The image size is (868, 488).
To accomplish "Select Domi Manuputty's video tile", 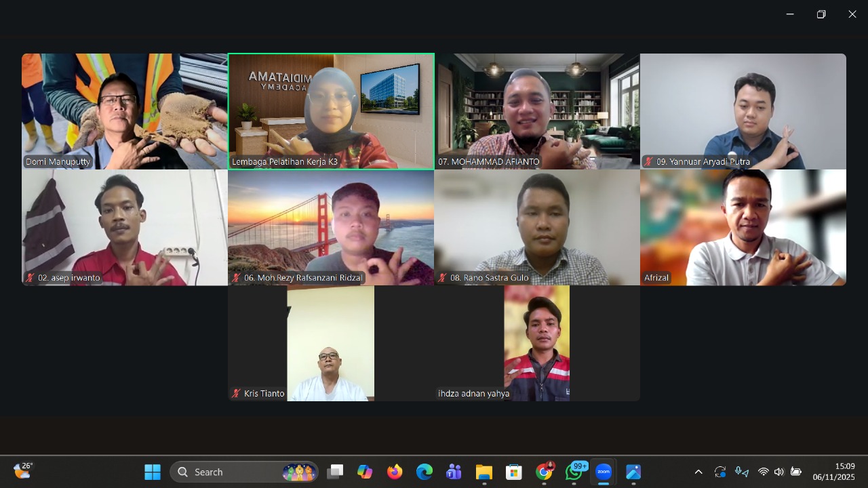I will 125,111.
